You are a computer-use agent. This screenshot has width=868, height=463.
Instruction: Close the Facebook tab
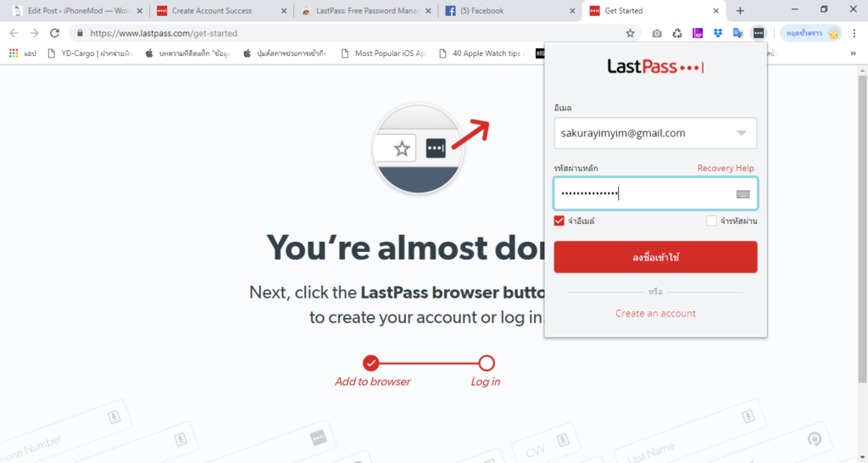(572, 10)
